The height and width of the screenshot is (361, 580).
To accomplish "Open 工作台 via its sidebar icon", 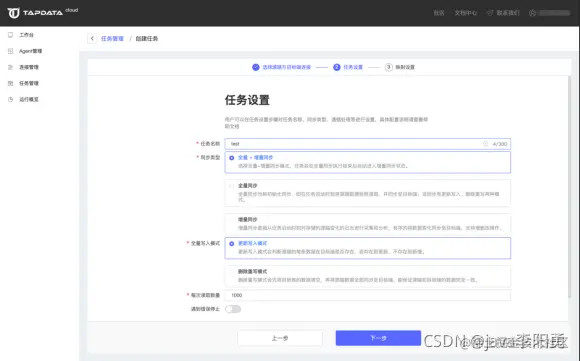I will pos(10,35).
